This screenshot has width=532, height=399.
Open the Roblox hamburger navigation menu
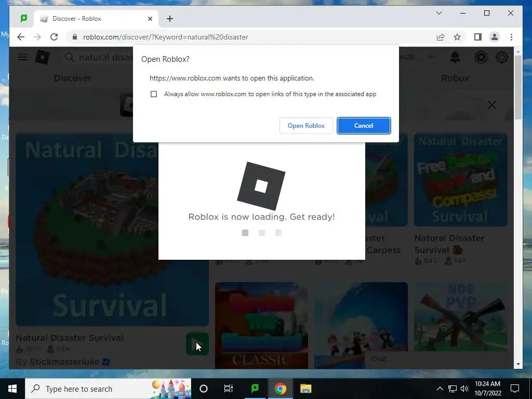click(x=22, y=57)
